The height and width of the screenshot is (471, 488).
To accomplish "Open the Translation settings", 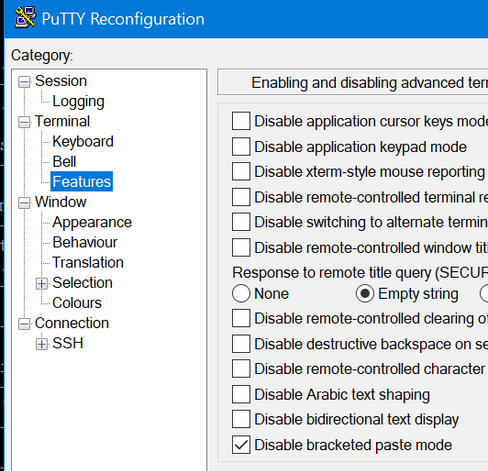I will click(x=88, y=263).
